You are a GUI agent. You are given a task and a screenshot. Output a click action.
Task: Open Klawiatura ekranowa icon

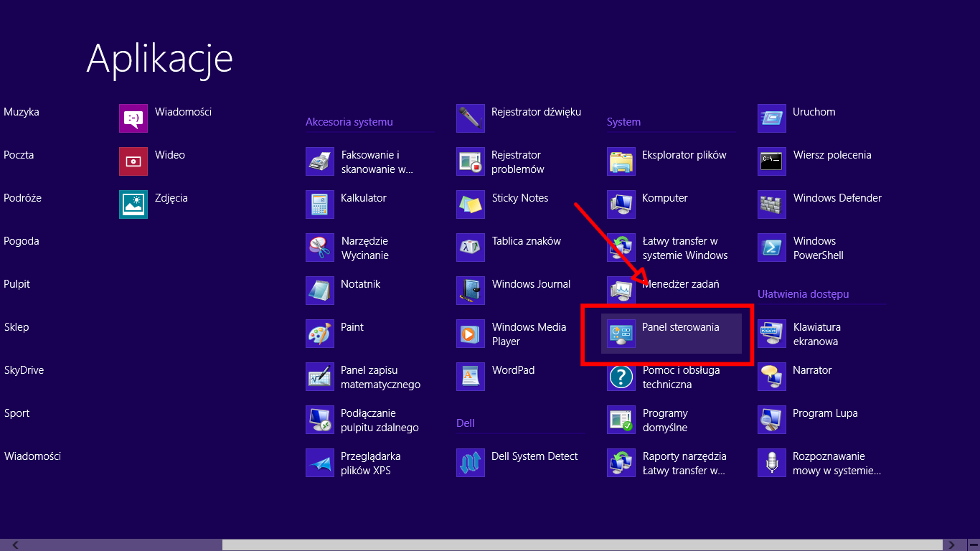coord(772,334)
